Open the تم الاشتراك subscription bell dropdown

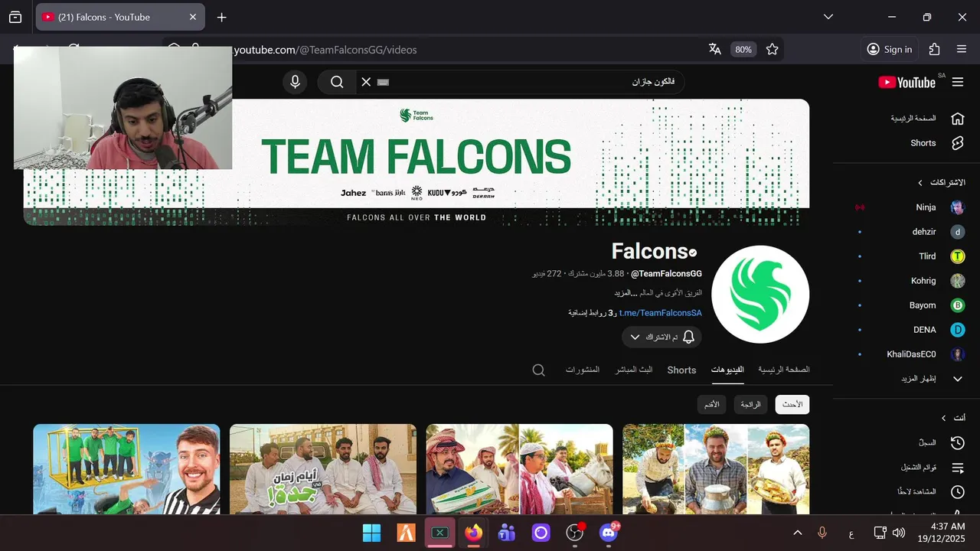click(661, 337)
